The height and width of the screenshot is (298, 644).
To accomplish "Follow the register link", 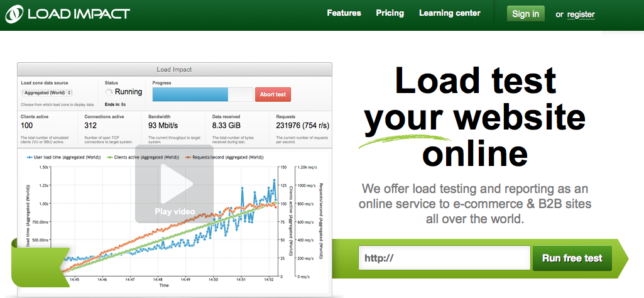I will [581, 15].
